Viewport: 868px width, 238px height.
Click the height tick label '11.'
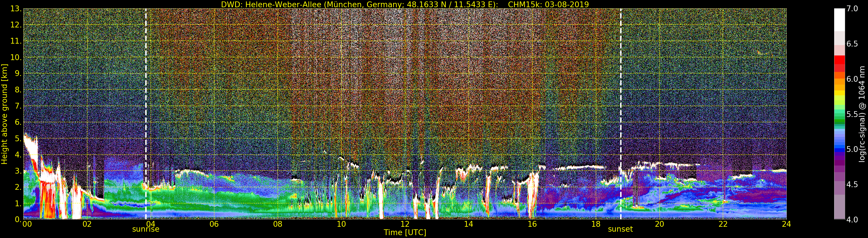(16, 41)
